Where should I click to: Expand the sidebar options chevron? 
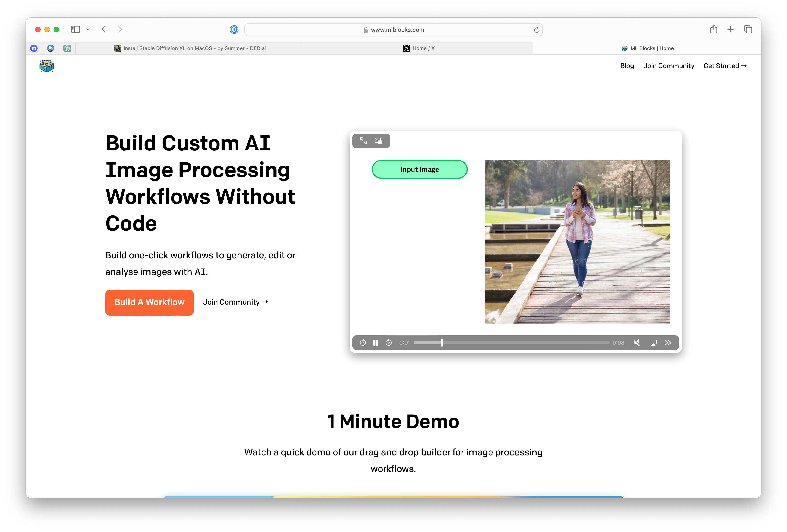tap(88, 29)
